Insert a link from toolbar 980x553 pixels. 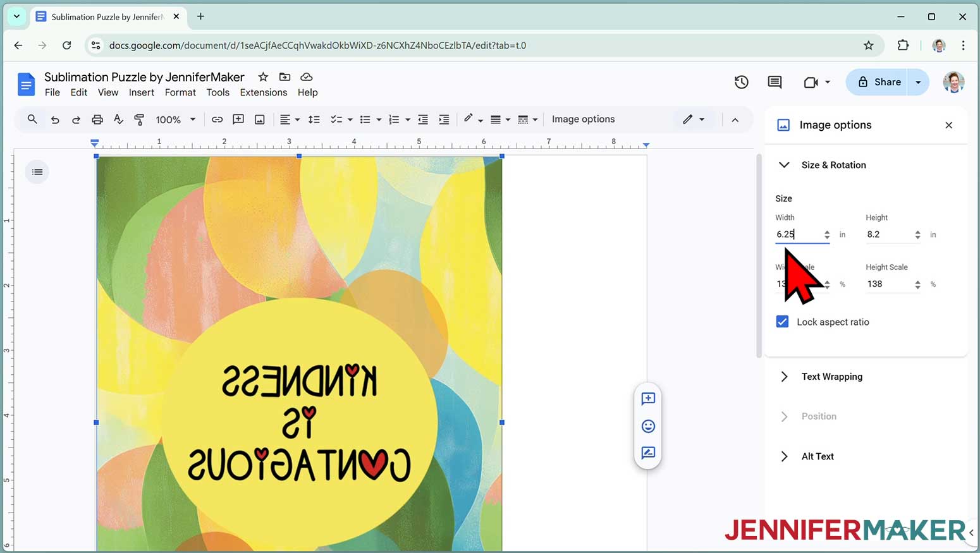(217, 119)
